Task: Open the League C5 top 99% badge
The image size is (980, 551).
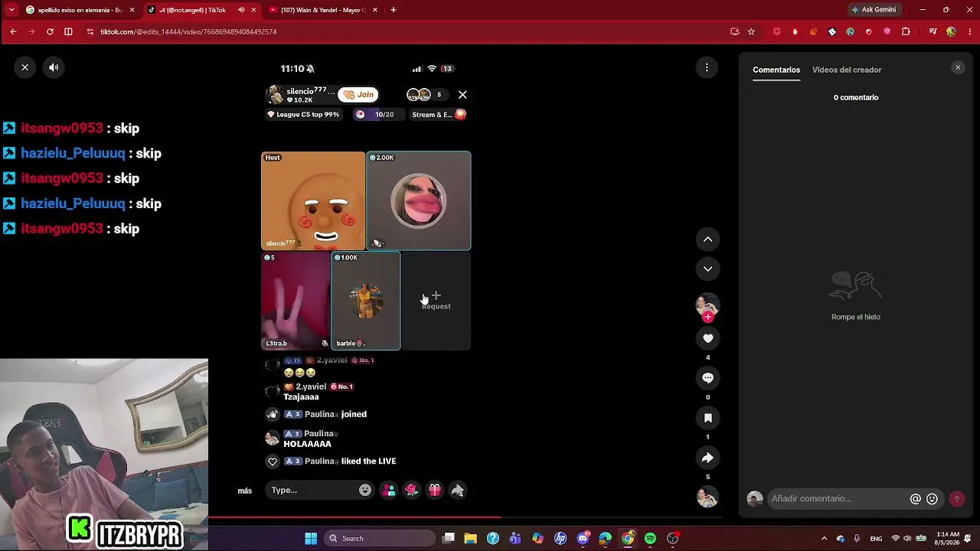Action: pos(303,115)
